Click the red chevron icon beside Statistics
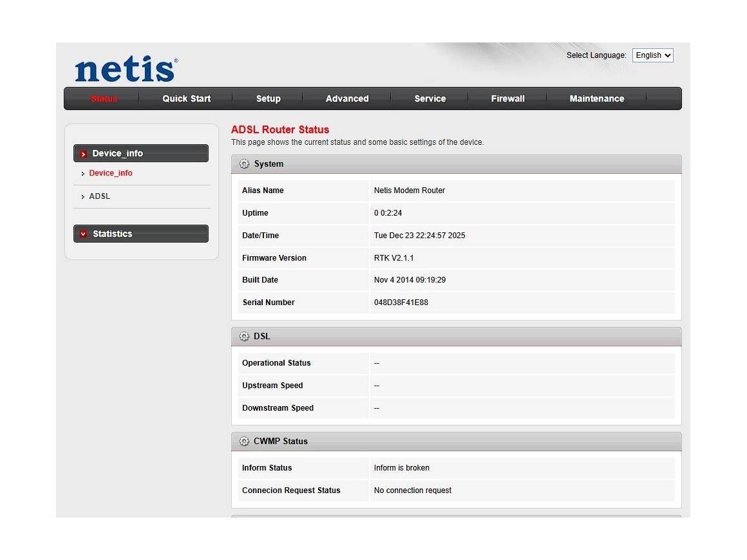 tap(83, 234)
